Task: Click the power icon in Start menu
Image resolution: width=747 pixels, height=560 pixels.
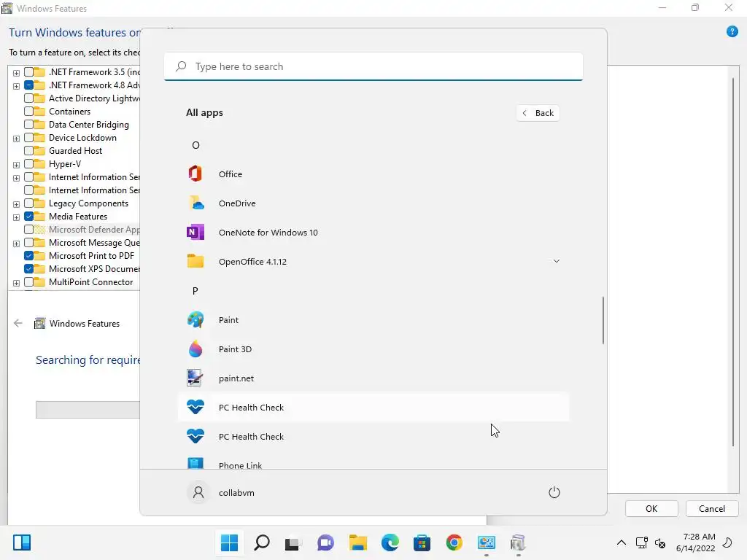Action: coord(554,492)
